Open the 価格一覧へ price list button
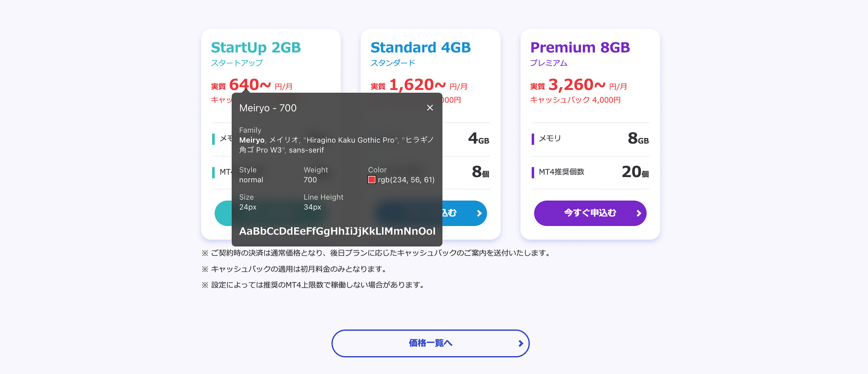This screenshot has height=374, width=868. (430, 343)
